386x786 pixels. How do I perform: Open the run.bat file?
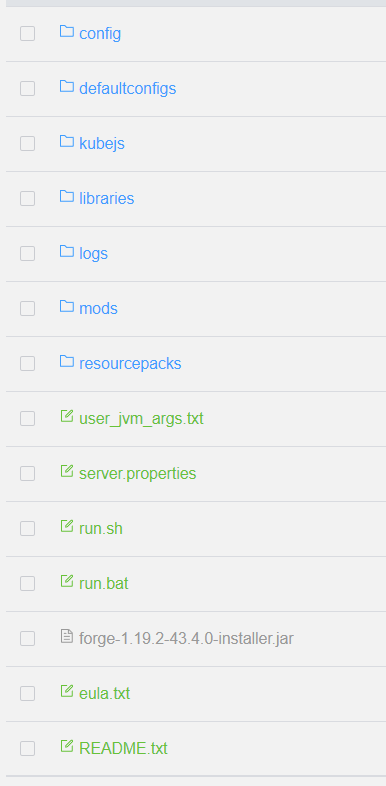103,583
